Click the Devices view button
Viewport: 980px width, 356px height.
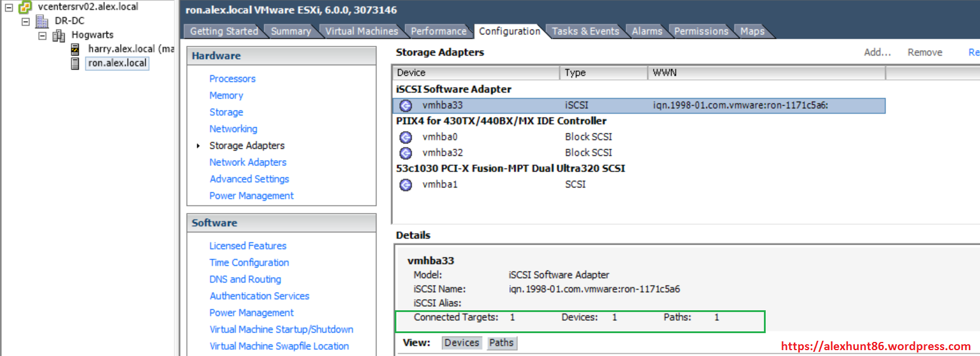462,343
